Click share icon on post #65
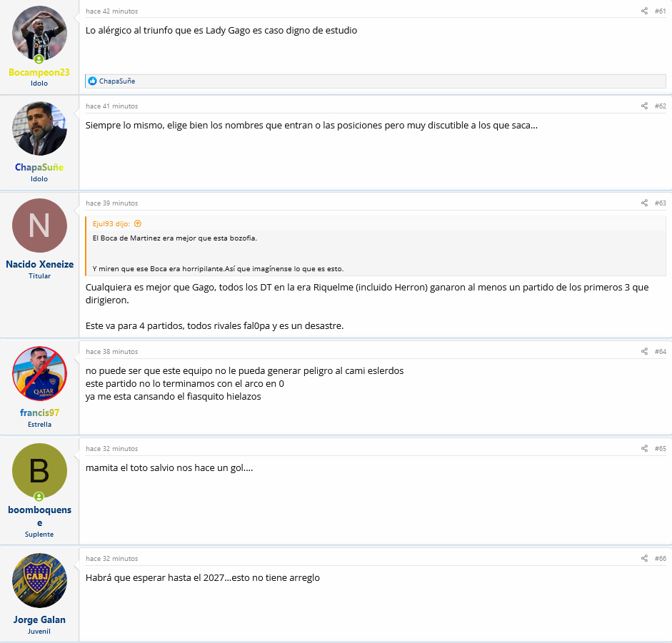 (x=644, y=448)
